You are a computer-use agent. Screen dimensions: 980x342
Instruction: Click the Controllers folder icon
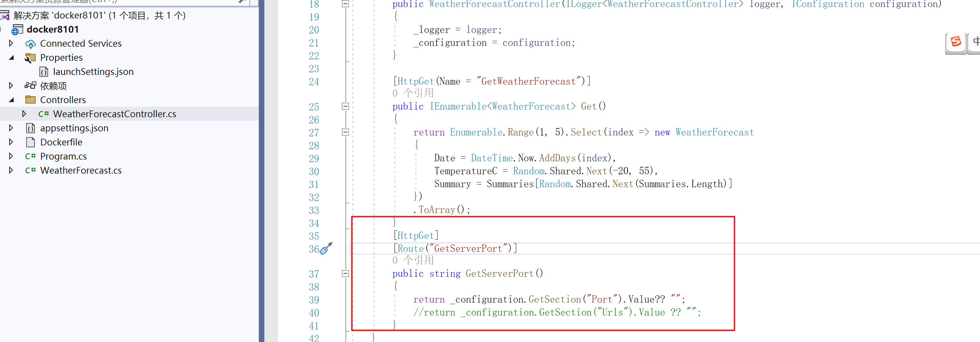tap(31, 100)
